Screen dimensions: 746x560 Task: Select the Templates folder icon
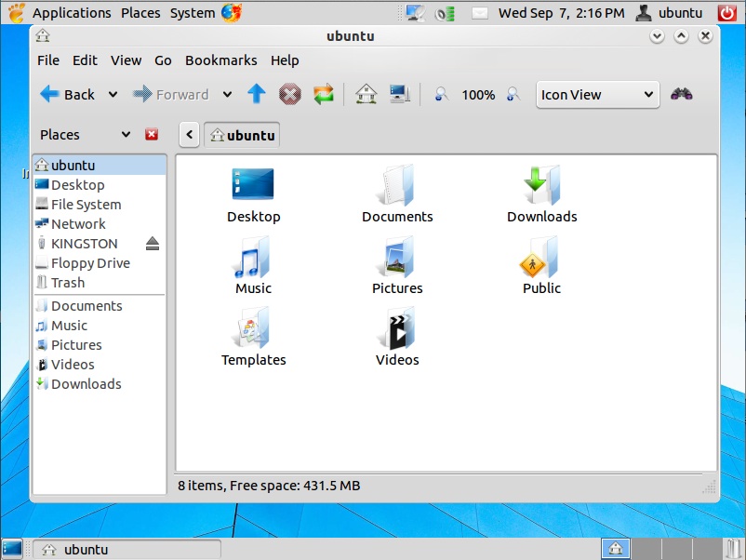252,328
